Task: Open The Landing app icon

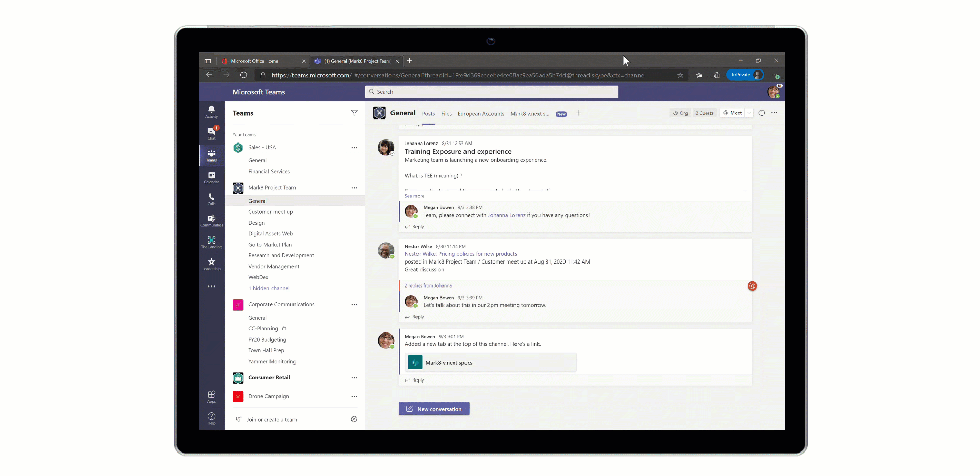Action: pos(211,242)
